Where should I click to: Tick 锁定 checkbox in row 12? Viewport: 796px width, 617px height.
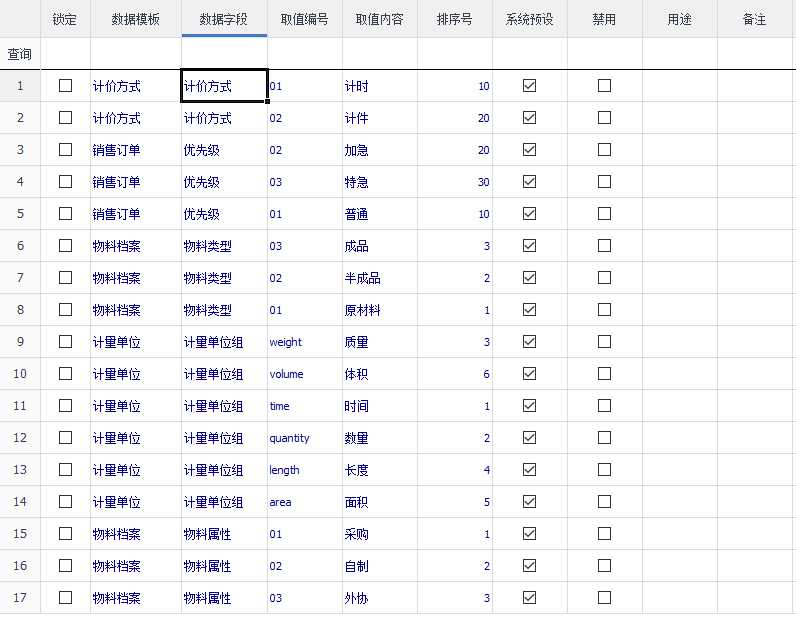click(65, 437)
